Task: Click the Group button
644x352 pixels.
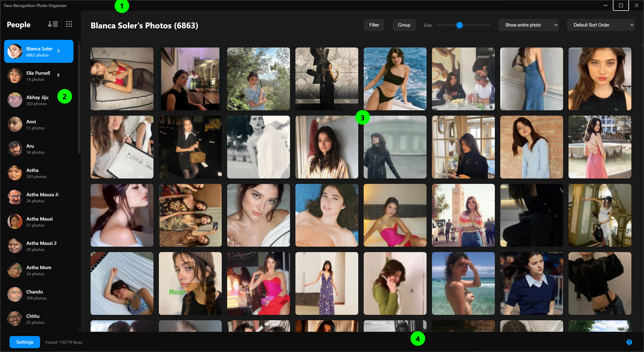Action: (x=404, y=25)
